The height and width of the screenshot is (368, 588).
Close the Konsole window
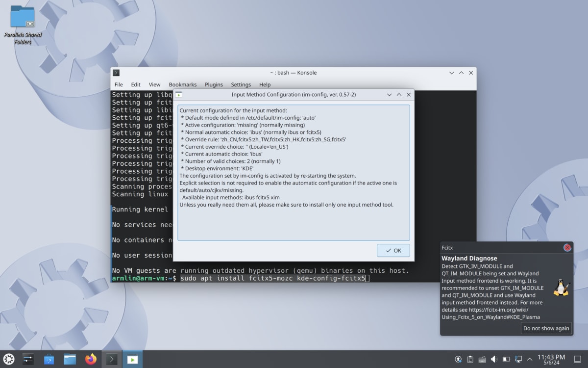coord(471,73)
